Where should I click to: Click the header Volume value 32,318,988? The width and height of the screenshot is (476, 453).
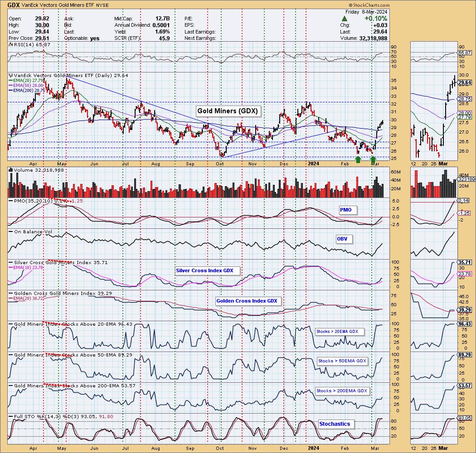tap(373, 38)
